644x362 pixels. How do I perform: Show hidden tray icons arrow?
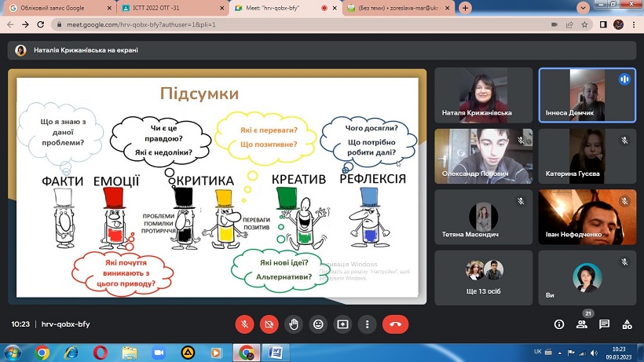[x=559, y=353]
